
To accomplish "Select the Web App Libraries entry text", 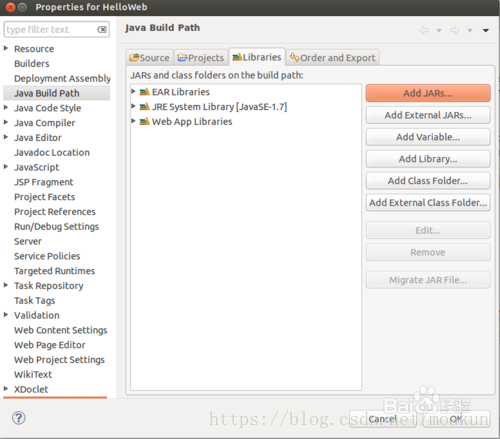I will click(192, 122).
